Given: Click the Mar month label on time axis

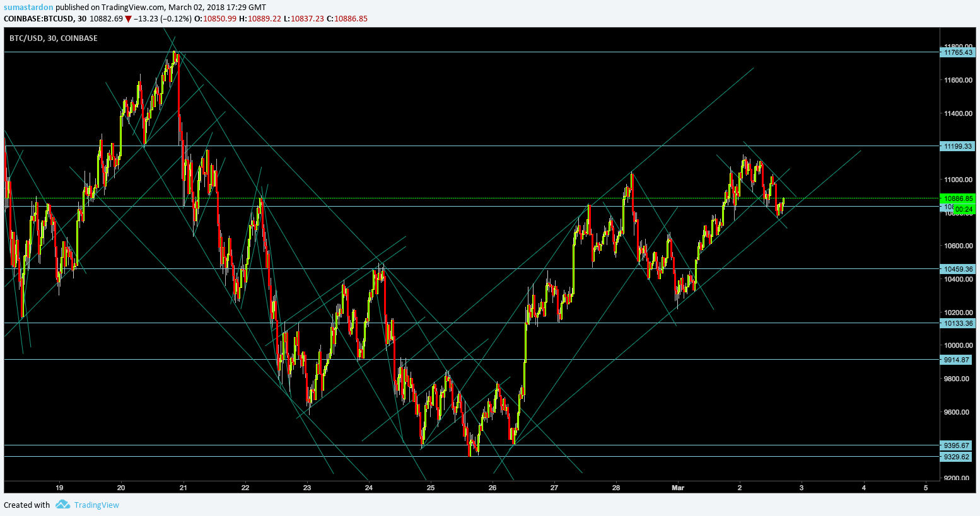Looking at the screenshot, I should [678, 488].
